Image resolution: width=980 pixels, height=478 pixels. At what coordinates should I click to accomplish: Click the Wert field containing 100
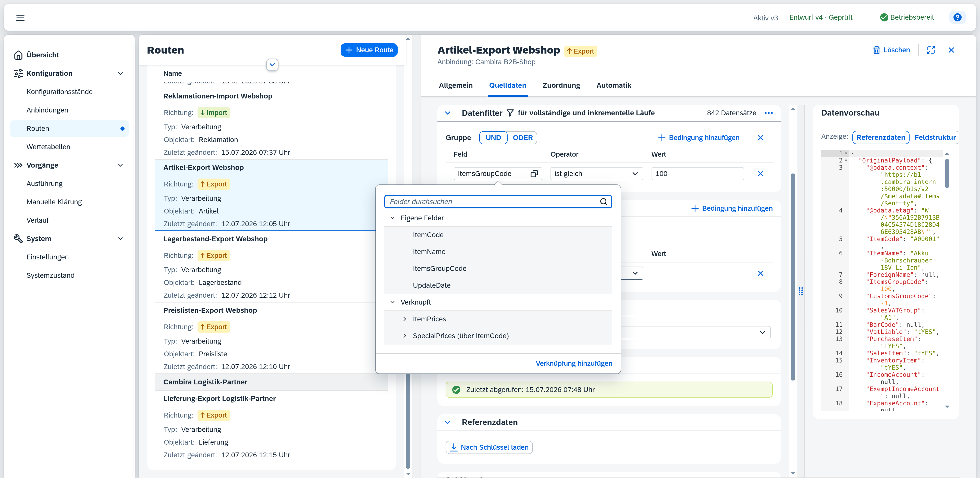point(697,174)
